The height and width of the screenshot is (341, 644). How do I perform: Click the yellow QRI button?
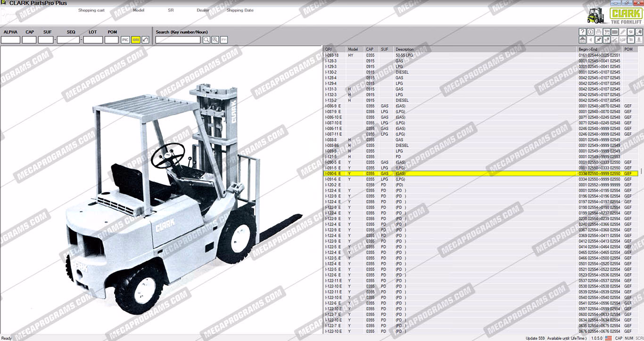click(x=136, y=40)
